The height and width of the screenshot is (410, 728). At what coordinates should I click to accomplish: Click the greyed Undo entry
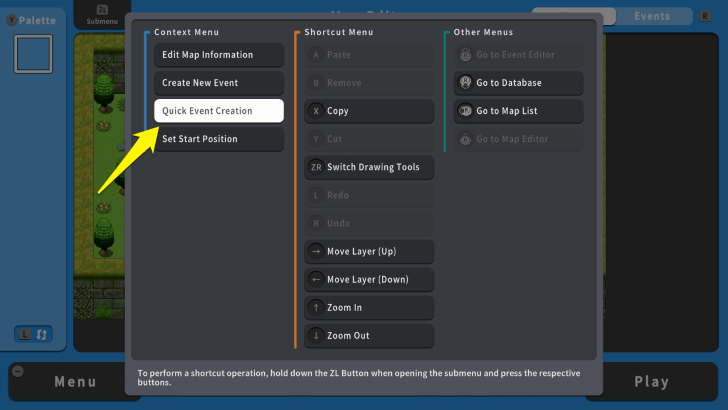[369, 223]
